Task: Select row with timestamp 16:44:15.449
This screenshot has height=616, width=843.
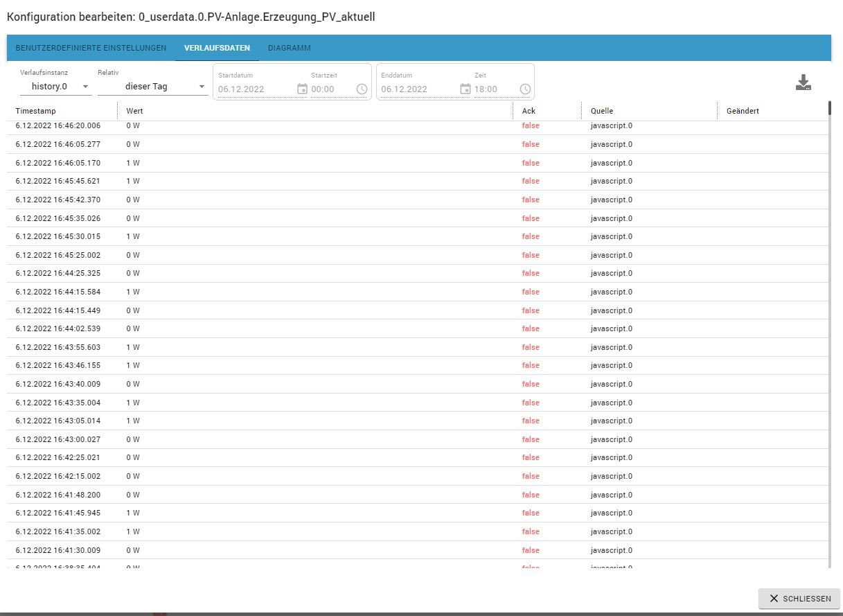Action: (x=418, y=310)
